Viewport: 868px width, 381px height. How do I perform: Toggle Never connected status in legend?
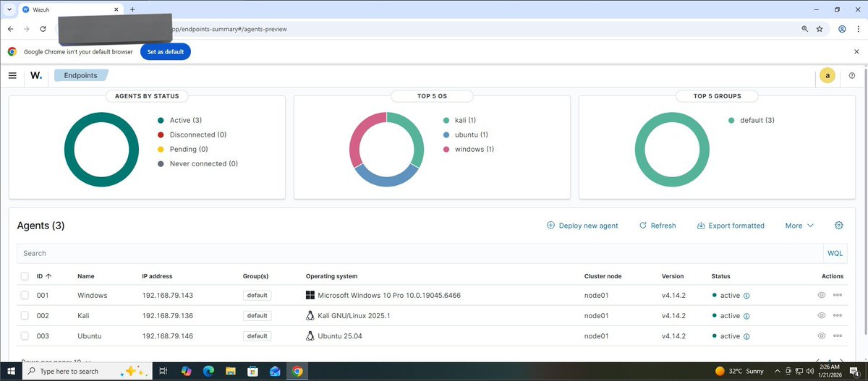[197, 163]
